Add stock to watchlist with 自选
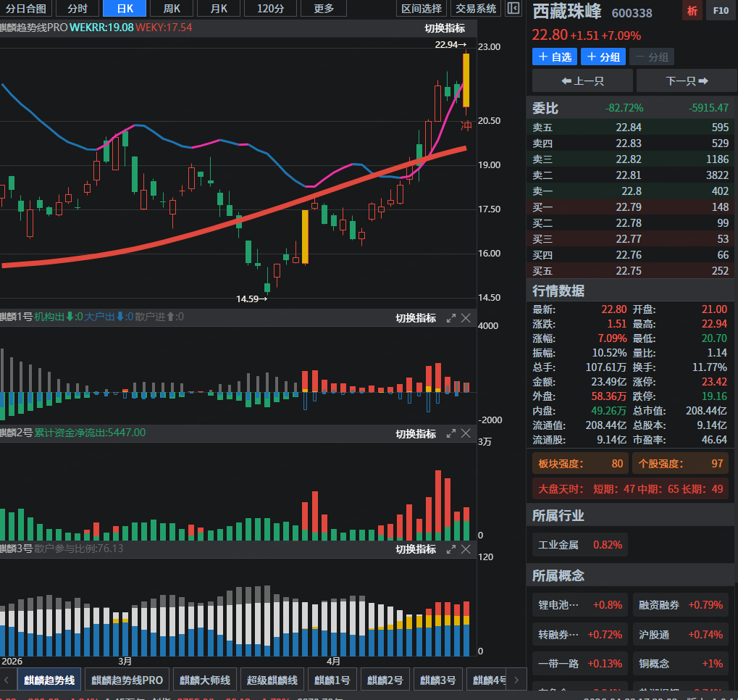Image resolution: width=738 pixels, height=700 pixels. click(x=555, y=57)
